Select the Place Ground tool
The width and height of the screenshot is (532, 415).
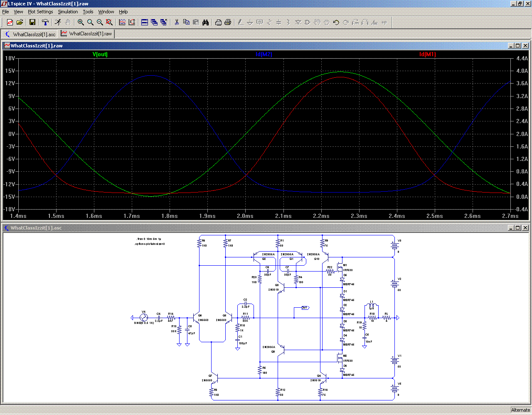tap(250, 22)
